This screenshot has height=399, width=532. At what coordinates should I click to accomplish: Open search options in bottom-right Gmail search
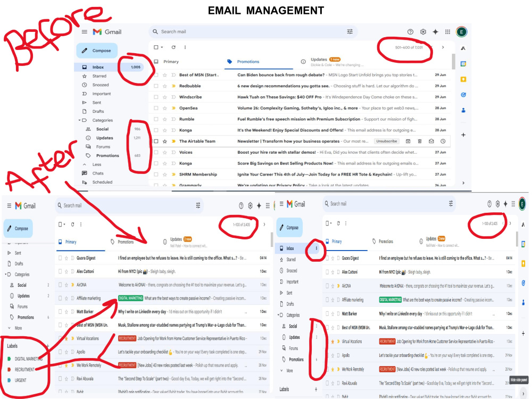451,204
